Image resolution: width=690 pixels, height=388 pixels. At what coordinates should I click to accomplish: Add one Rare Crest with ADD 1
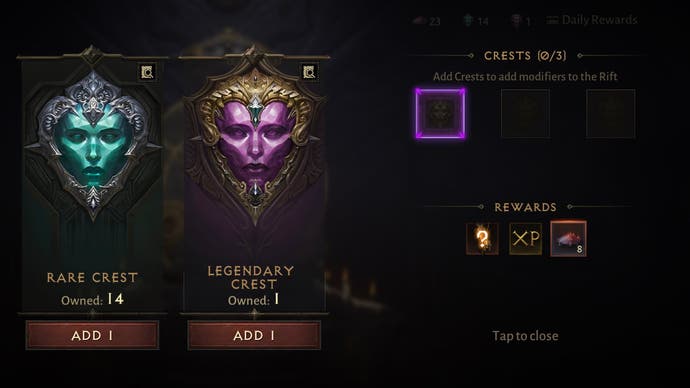tap(92, 335)
